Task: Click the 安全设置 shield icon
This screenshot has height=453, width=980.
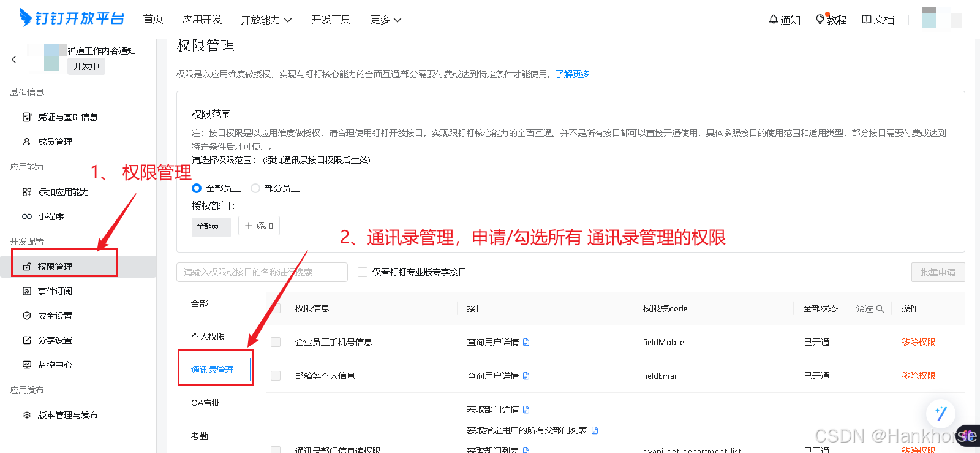Action: pyautogui.click(x=27, y=316)
